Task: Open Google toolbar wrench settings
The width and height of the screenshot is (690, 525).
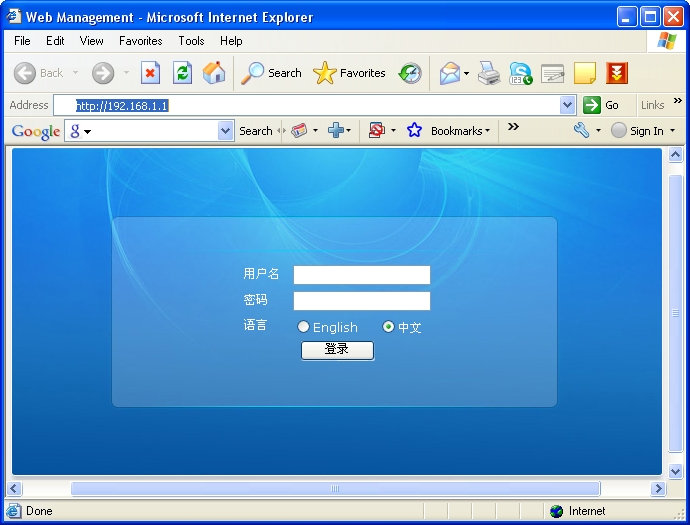Action: tap(581, 130)
